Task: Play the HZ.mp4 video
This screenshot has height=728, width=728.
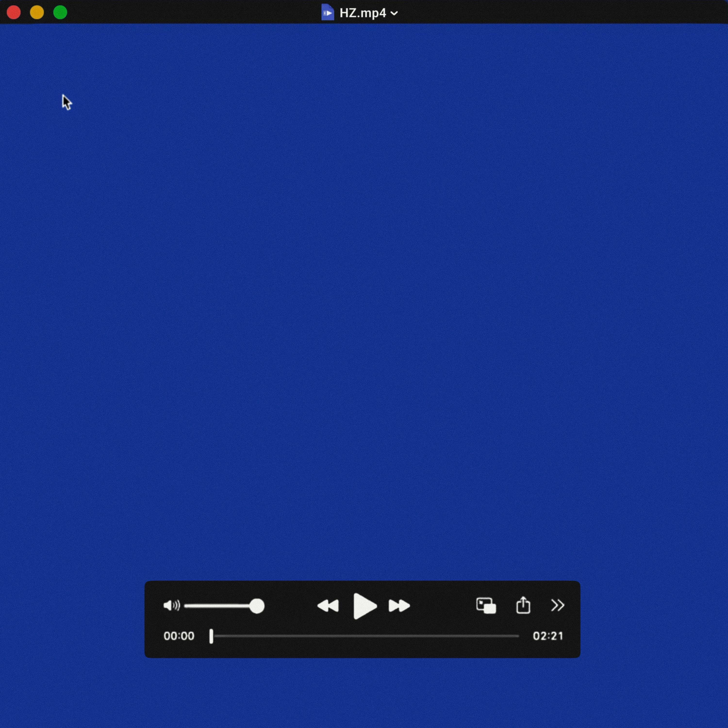Action: [x=364, y=606]
